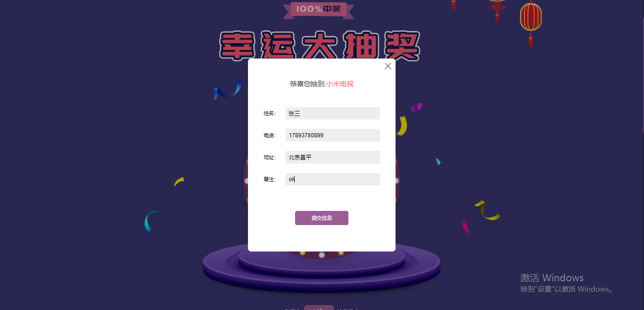
Task: Click the purple stage platform
Action: 322,267
